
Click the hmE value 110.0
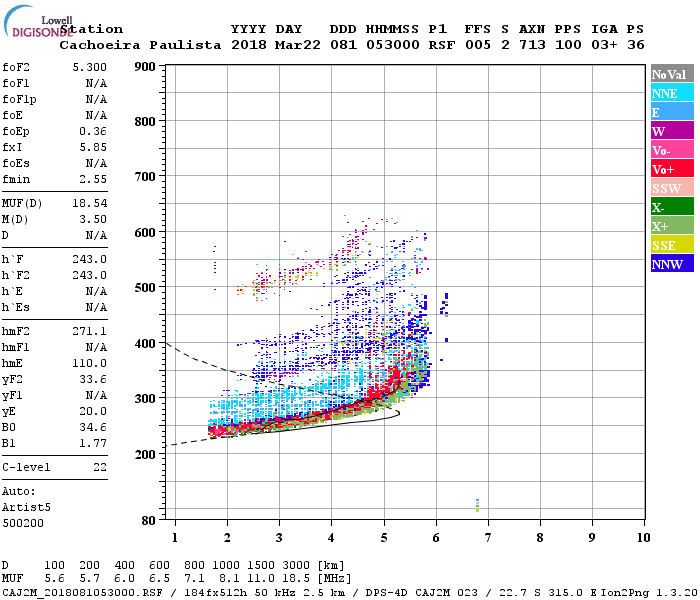90,363
